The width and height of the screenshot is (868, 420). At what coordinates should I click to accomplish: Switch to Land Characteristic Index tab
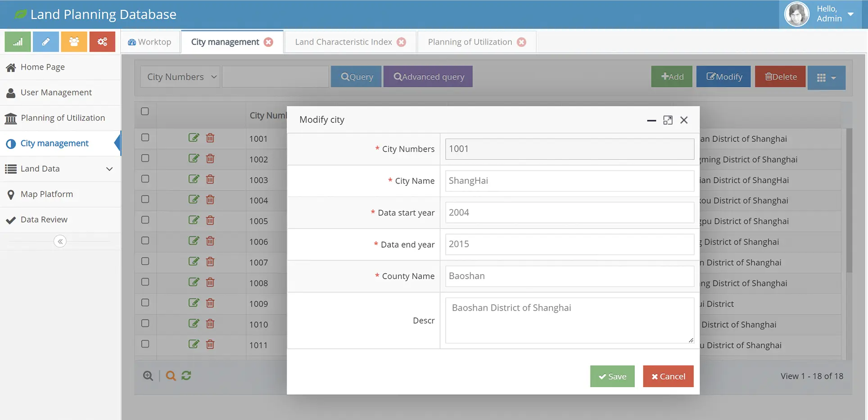[344, 42]
